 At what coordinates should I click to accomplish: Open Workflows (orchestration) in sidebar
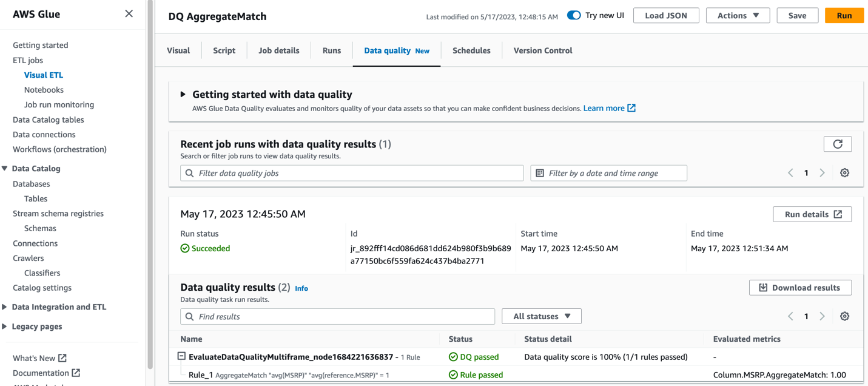point(59,149)
